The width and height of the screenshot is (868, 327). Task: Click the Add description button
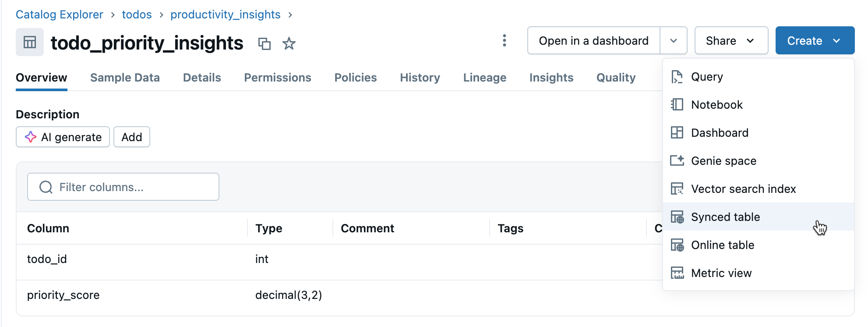[131, 137]
